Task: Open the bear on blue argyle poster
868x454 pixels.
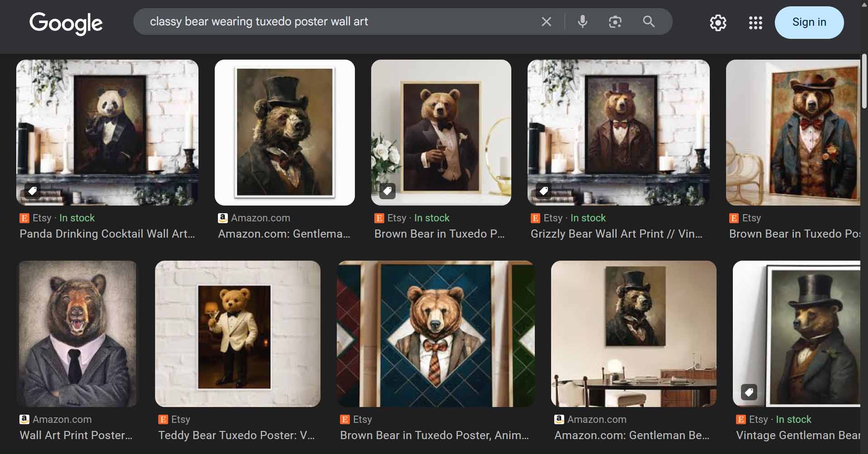Action: tap(435, 333)
